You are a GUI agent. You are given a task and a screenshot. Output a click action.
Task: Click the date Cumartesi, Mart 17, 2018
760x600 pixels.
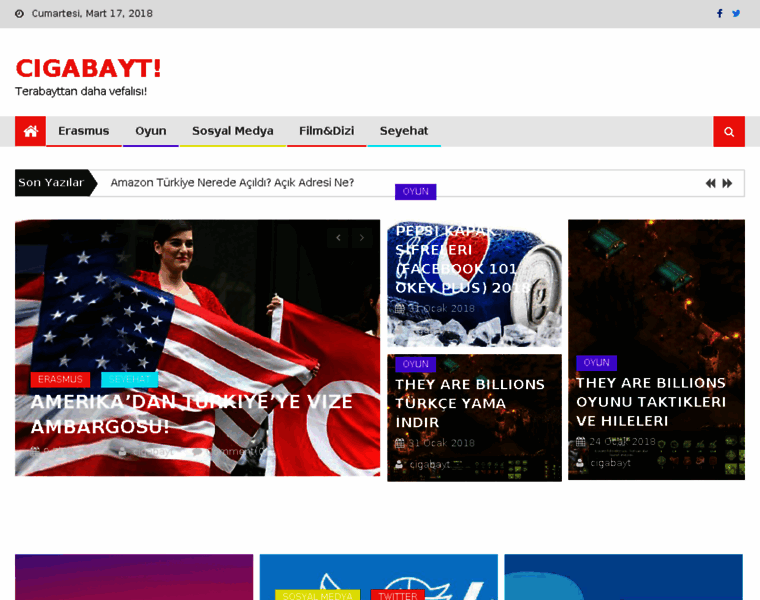click(92, 14)
